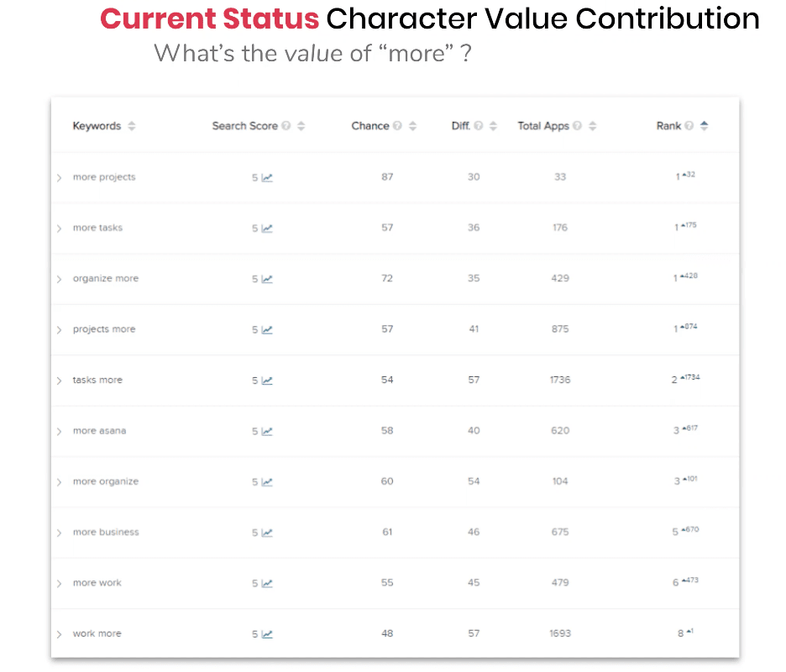The image size is (786, 672).
Task: Open trend chart icon for work more
Action: click(267, 634)
